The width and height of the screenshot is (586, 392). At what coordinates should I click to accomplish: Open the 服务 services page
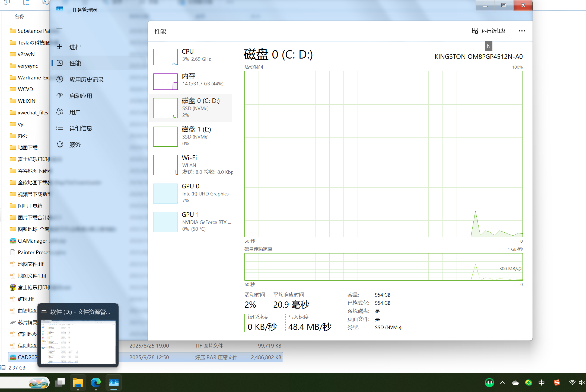coord(98,144)
